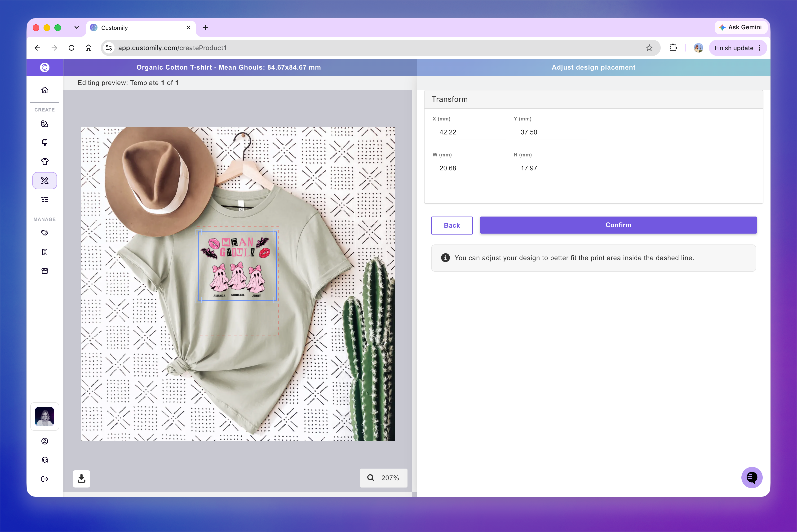Open the Chrome profile avatar
Viewport: 797px width, 532px height.
698,48
